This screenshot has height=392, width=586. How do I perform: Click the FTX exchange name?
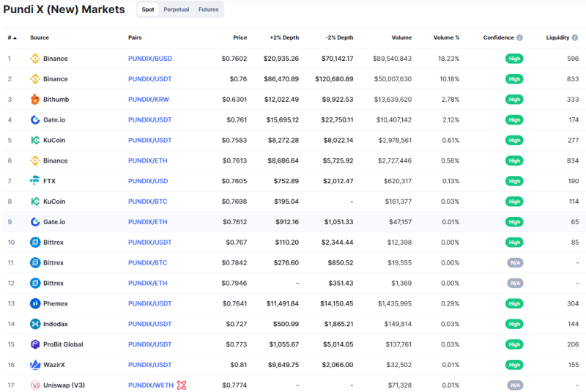(49, 181)
